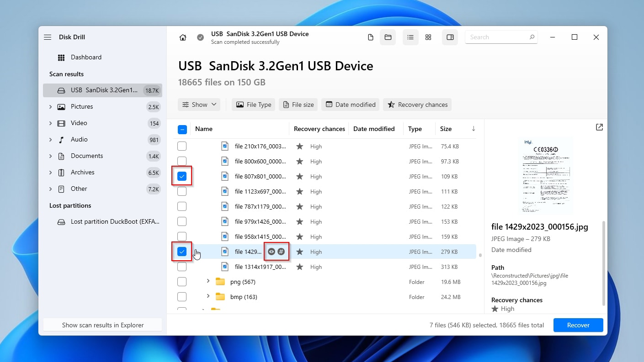644x362 pixels.
Task: Open the hamburger menu next to Disk Drill
Action: [48, 37]
